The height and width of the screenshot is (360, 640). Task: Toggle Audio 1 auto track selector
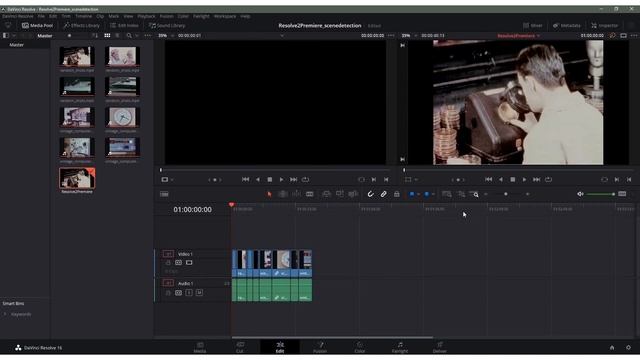pos(178,293)
